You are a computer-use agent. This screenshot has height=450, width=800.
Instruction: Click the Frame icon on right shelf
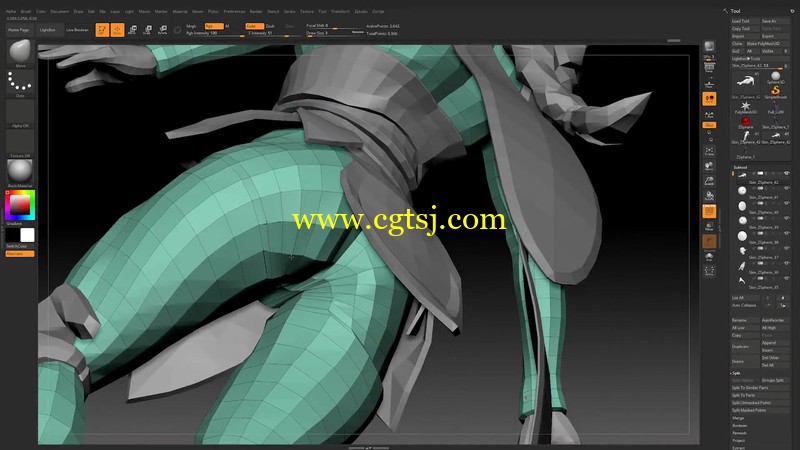point(709,151)
